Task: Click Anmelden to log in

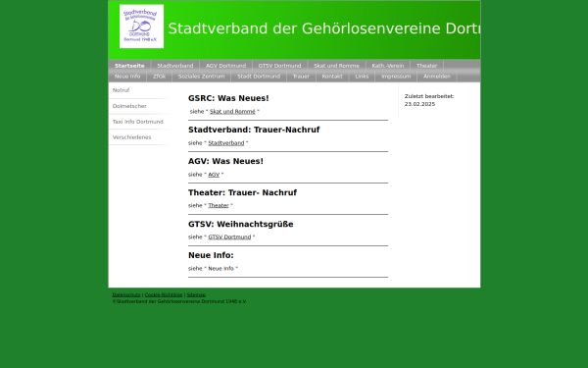Action: tap(437, 77)
